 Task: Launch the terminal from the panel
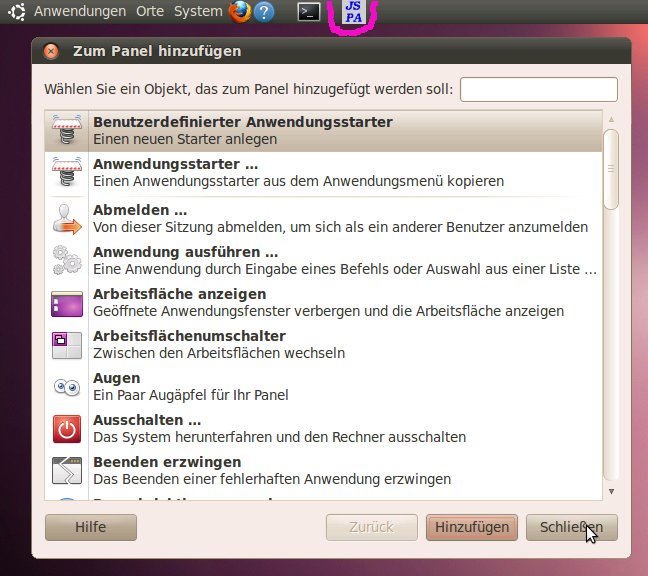point(310,12)
